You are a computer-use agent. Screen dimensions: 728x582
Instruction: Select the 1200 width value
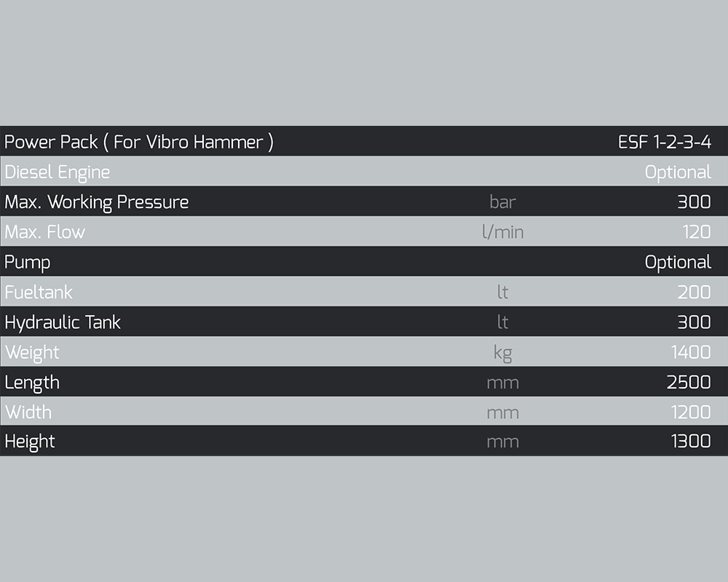(x=691, y=412)
